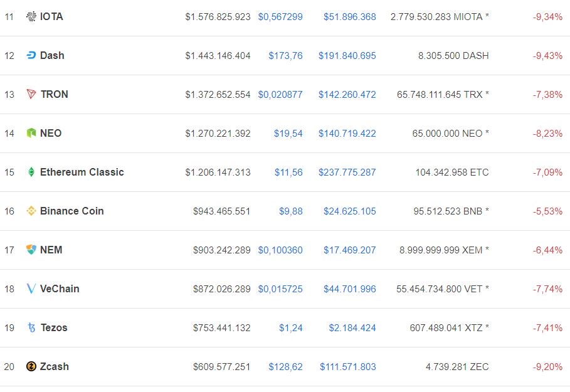This screenshot has width=570, height=392.
Task: Click the Dash coin logo icon
Action: [x=31, y=55]
